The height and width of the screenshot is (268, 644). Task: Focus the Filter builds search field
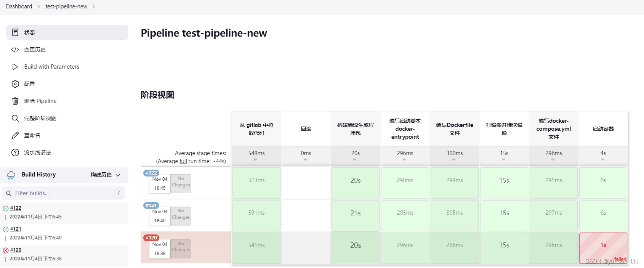(x=64, y=193)
